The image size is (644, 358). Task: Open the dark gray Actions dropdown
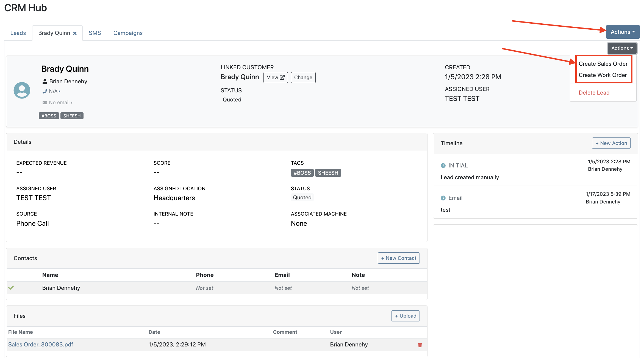tap(622, 48)
